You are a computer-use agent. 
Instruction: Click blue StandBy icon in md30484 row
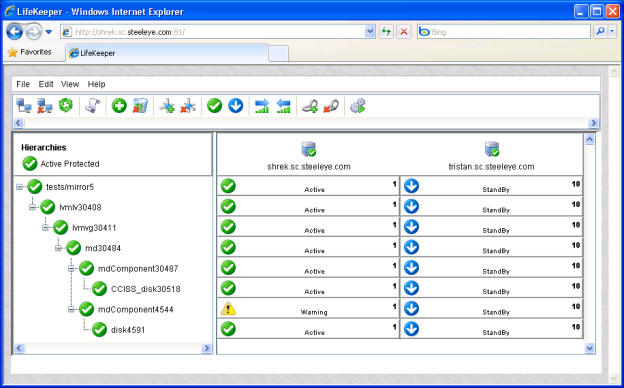click(411, 247)
